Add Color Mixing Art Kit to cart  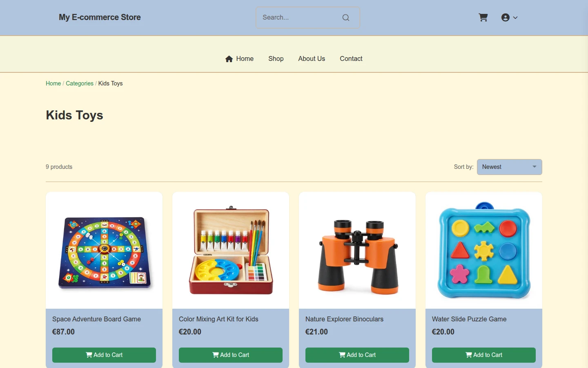[x=231, y=355]
